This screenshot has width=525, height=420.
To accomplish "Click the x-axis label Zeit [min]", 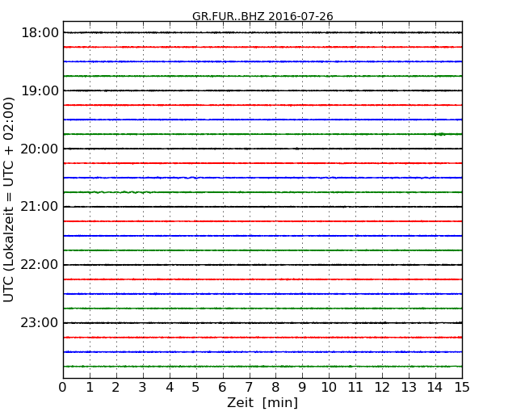I will point(262,402).
